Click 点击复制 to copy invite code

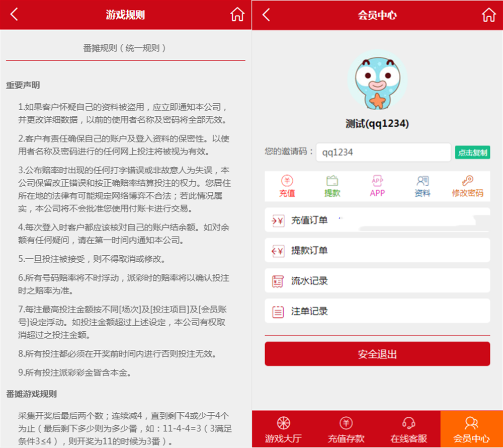click(x=472, y=153)
